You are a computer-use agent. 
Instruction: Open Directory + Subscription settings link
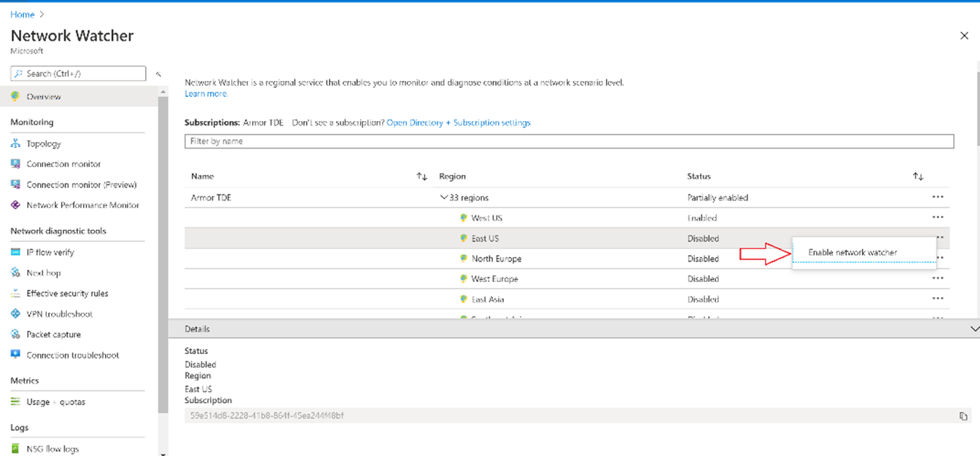point(458,122)
